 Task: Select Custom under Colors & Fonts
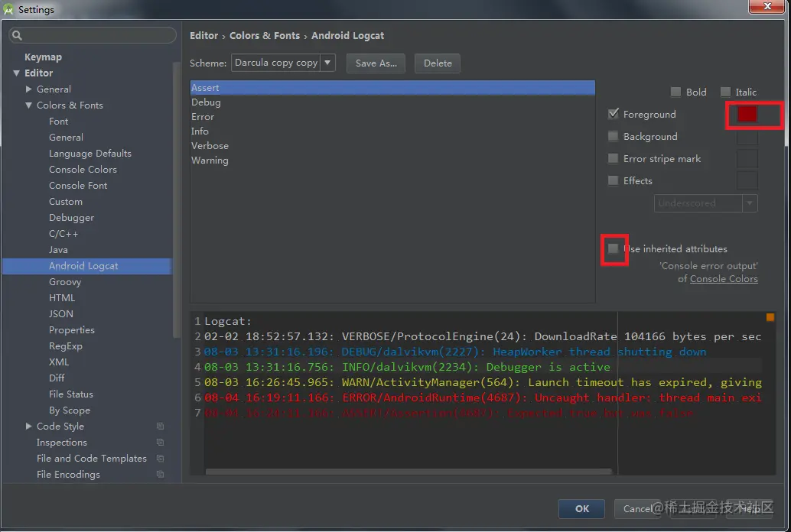click(66, 202)
